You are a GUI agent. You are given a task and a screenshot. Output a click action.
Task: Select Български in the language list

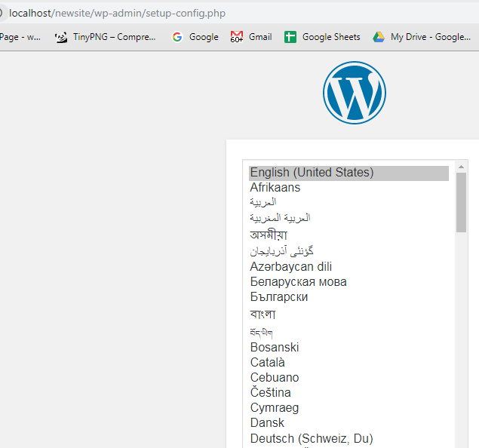click(x=349, y=297)
